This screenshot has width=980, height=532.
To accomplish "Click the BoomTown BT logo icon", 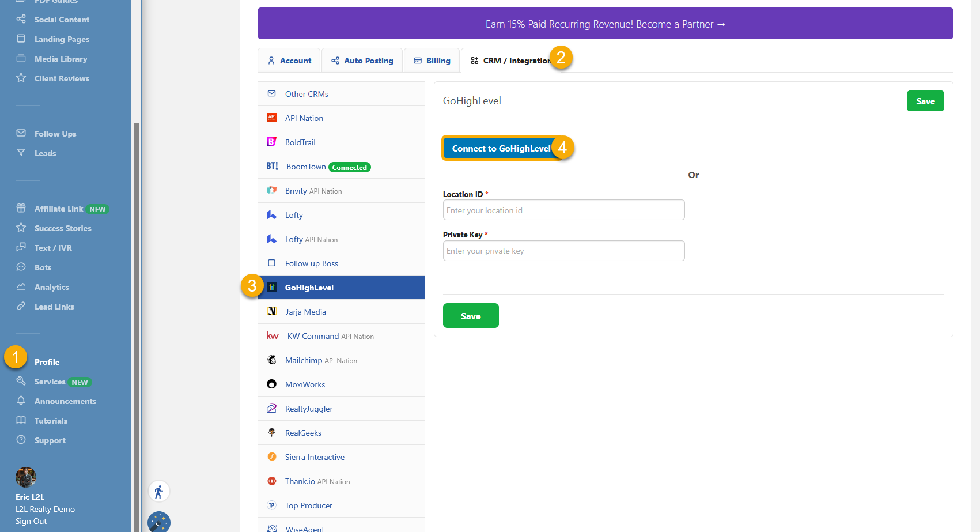I will click(x=273, y=166).
